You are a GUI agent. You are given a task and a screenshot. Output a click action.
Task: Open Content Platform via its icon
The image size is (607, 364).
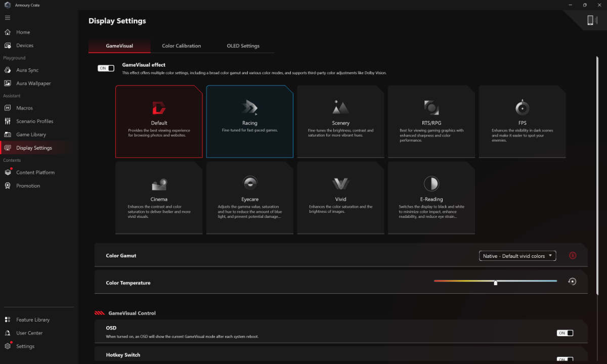8,172
